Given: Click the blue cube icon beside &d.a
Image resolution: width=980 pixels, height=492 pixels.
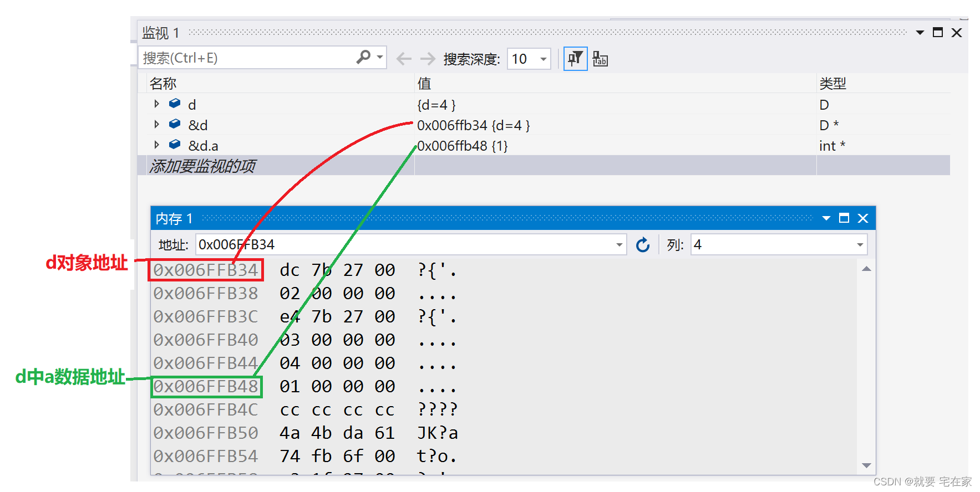Looking at the screenshot, I should [x=175, y=145].
